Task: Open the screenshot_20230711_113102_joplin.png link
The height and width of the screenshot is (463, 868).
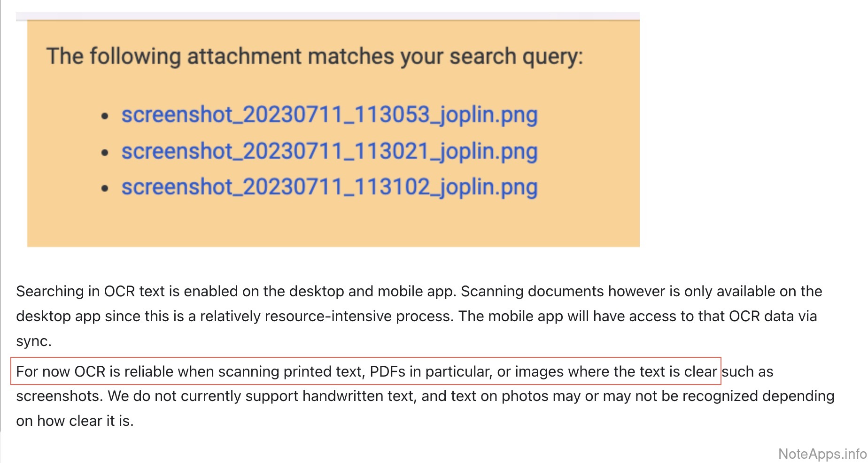Action: click(x=329, y=187)
